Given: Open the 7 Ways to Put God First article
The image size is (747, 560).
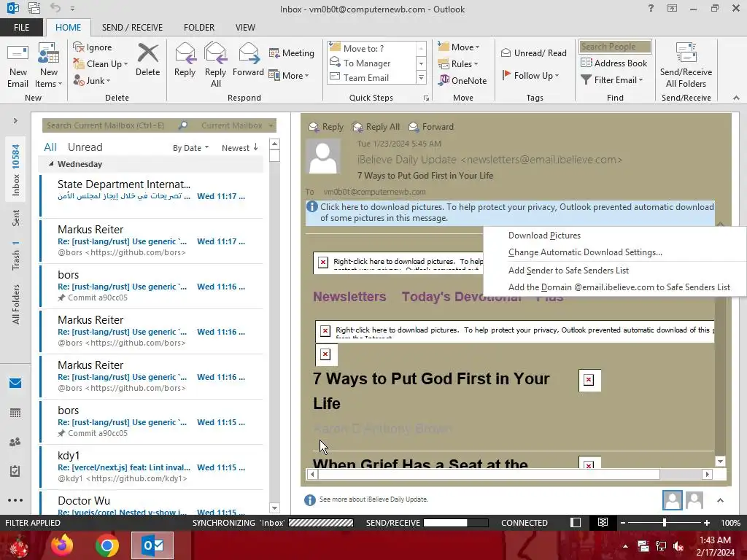Looking at the screenshot, I should (x=430, y=391).
